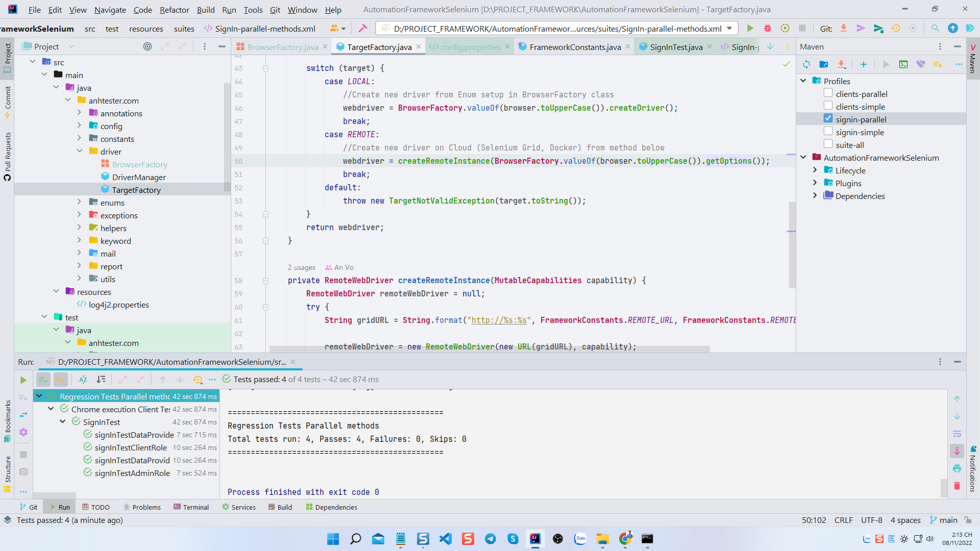
Task: Select opened file in Project tree
Action: pos(148,46)
